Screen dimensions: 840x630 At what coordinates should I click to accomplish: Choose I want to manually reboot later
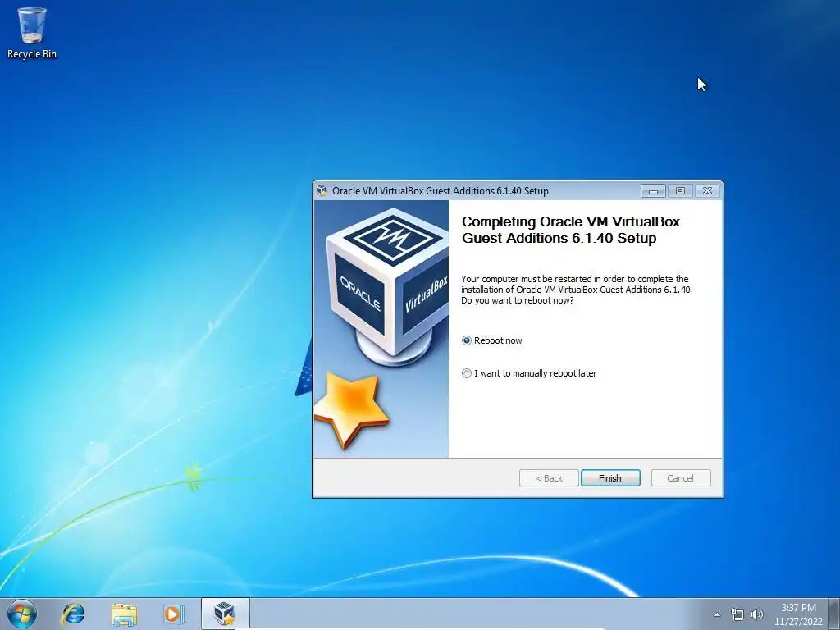[x=529, y=373]
